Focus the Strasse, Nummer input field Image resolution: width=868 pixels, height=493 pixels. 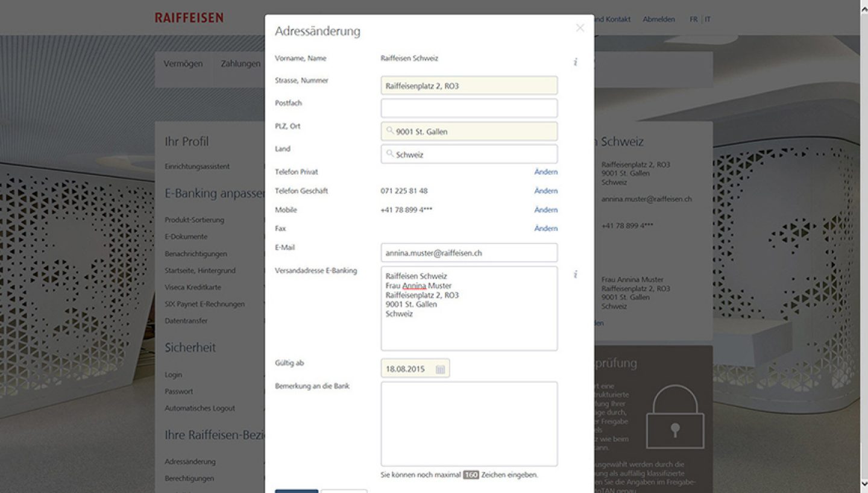coord(468,86)
